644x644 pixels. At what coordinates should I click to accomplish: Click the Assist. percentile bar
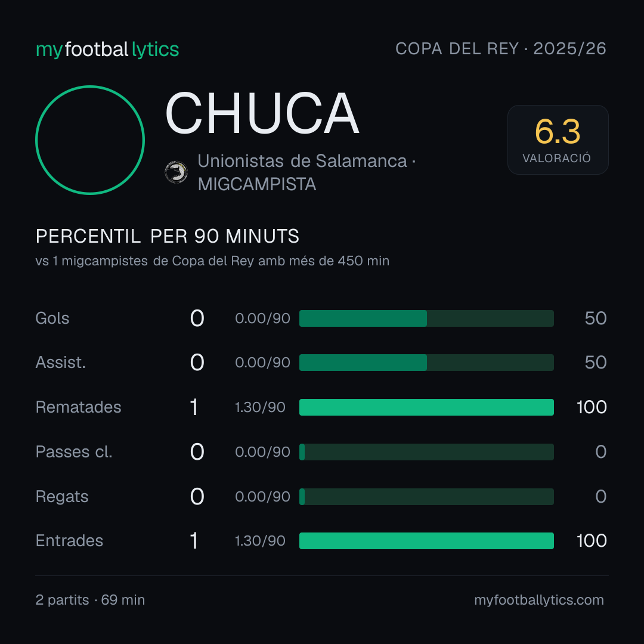click(x=426, y=363)
